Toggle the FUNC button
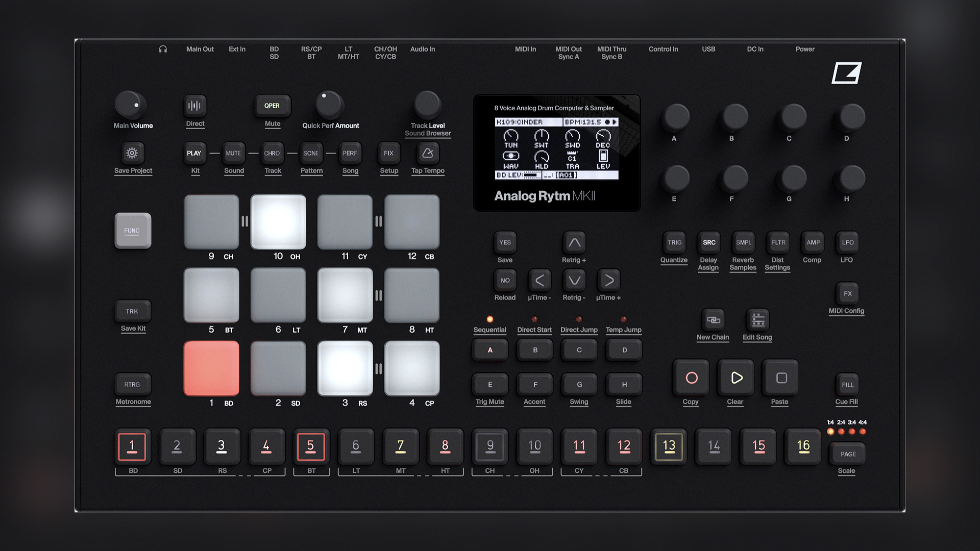Screen dimensions: 980x551 coord(133,231)
